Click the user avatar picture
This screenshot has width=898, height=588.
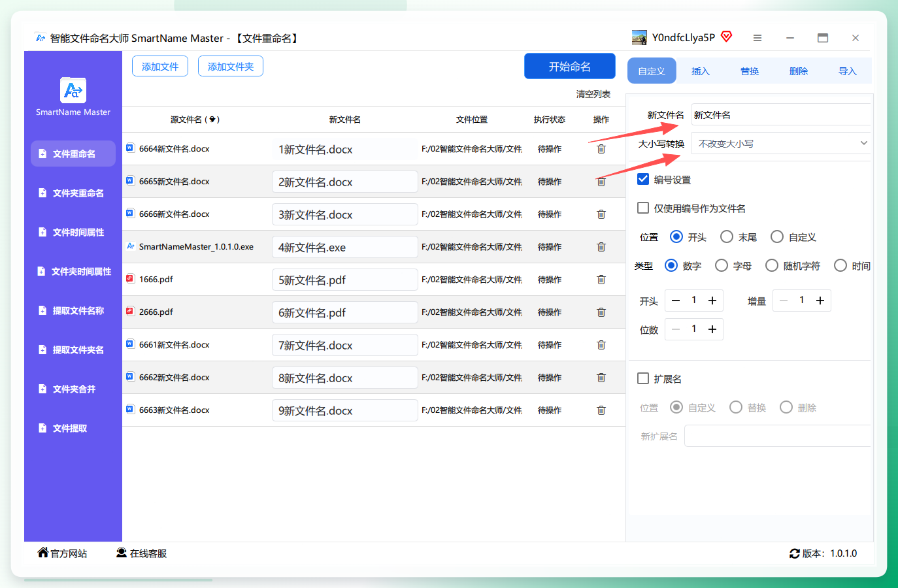639,38
